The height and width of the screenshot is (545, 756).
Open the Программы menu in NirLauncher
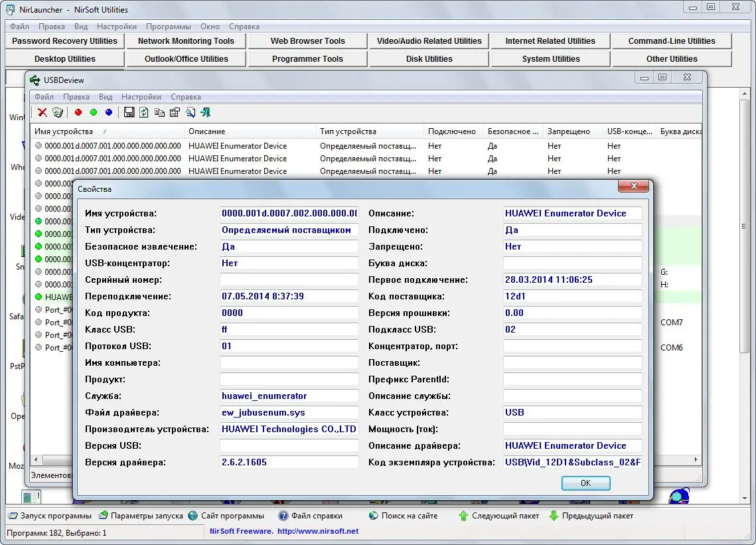tap(169, 27)
